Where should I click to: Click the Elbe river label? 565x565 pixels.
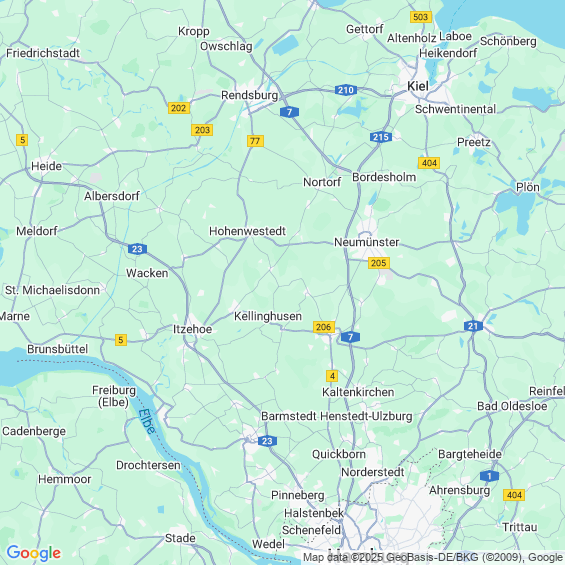click(147, 421)
